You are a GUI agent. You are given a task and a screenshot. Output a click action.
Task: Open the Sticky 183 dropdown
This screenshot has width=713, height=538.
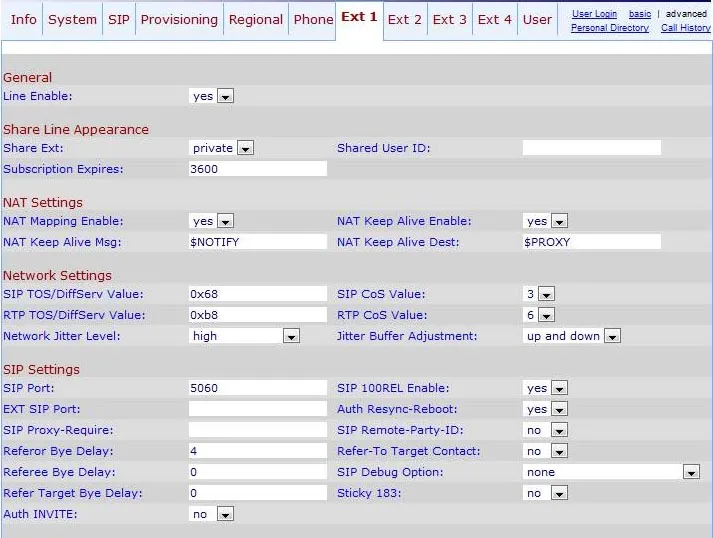pyautogui.click(x=545, y=493)
